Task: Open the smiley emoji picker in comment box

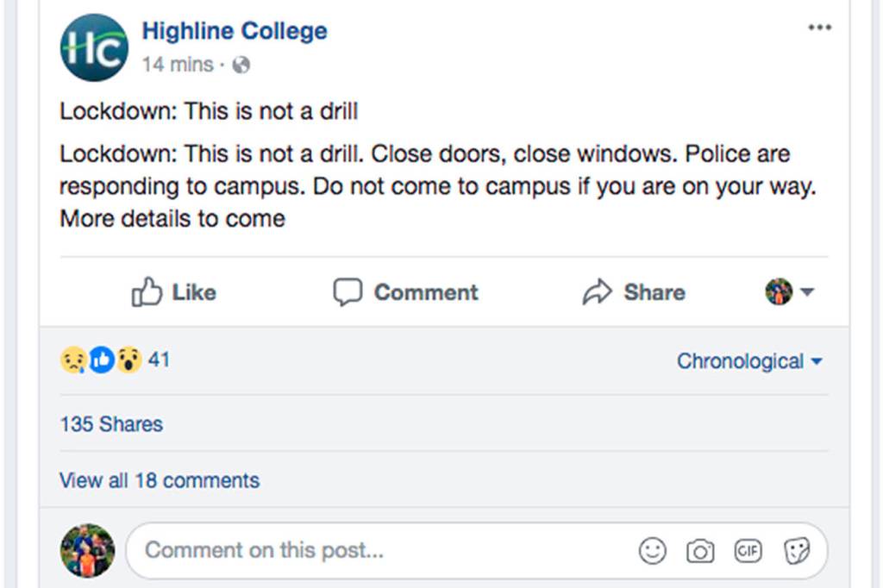Action: pyautogui.click(x=653, y=550)
